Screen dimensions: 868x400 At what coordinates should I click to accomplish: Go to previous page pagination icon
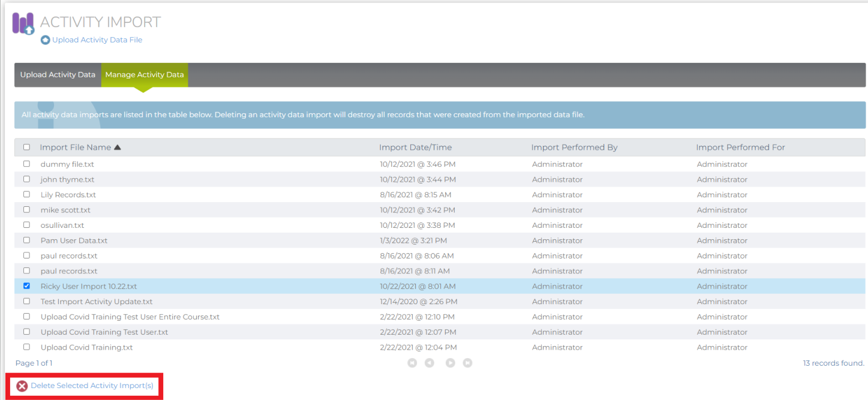430,363
